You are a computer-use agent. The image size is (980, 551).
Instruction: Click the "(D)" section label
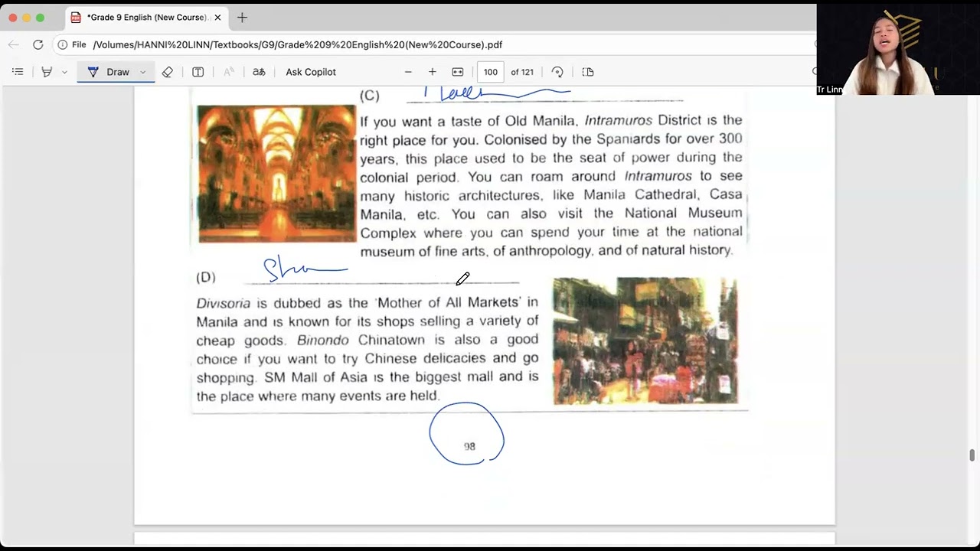206,277
